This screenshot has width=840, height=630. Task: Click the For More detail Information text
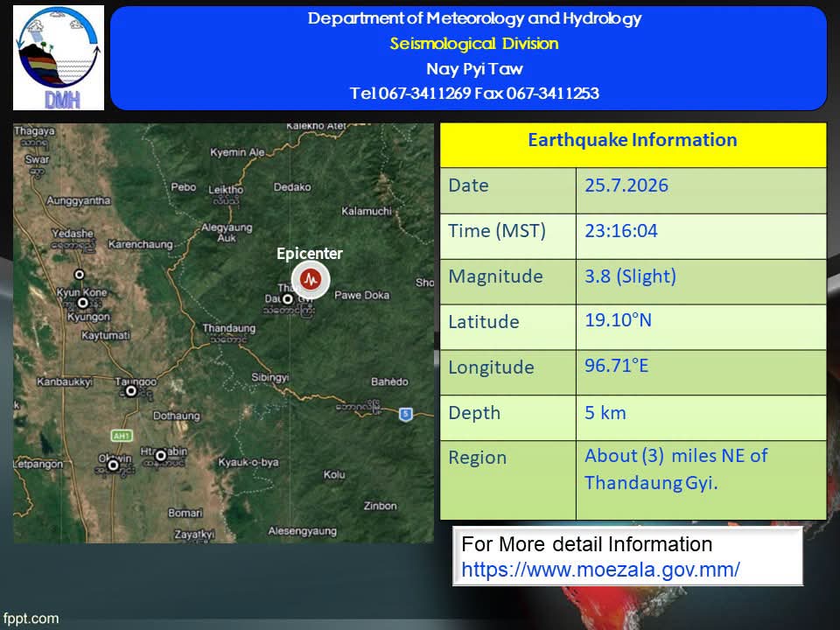(x=586, y=544)
